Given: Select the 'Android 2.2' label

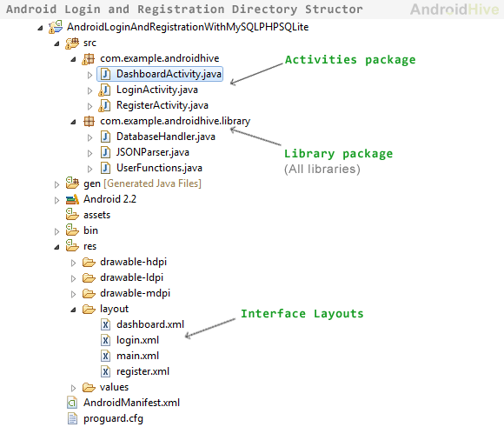Looking at the screenshot, I should (110, 199).
